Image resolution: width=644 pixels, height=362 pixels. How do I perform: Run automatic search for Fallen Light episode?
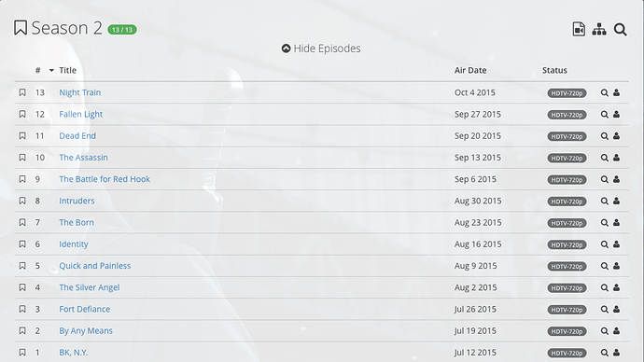click(x=604, y=115)
